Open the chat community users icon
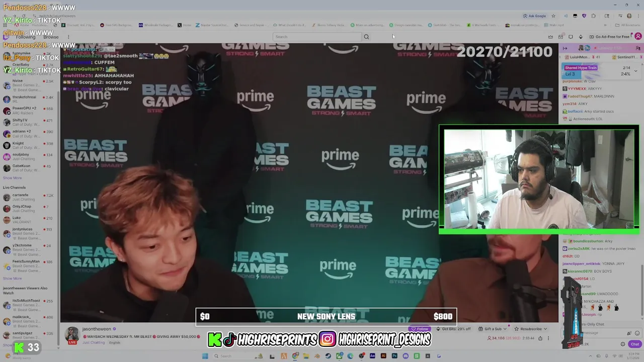 pos(638,48)
